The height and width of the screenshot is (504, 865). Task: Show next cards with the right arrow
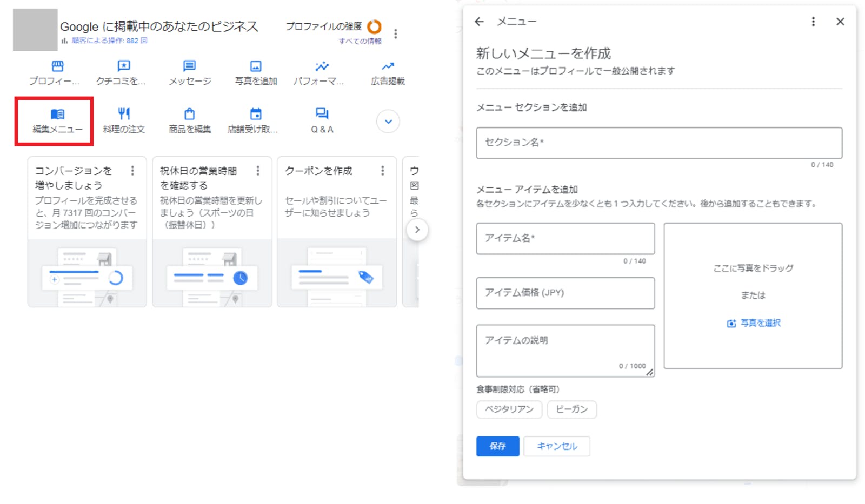pos(417,230)
